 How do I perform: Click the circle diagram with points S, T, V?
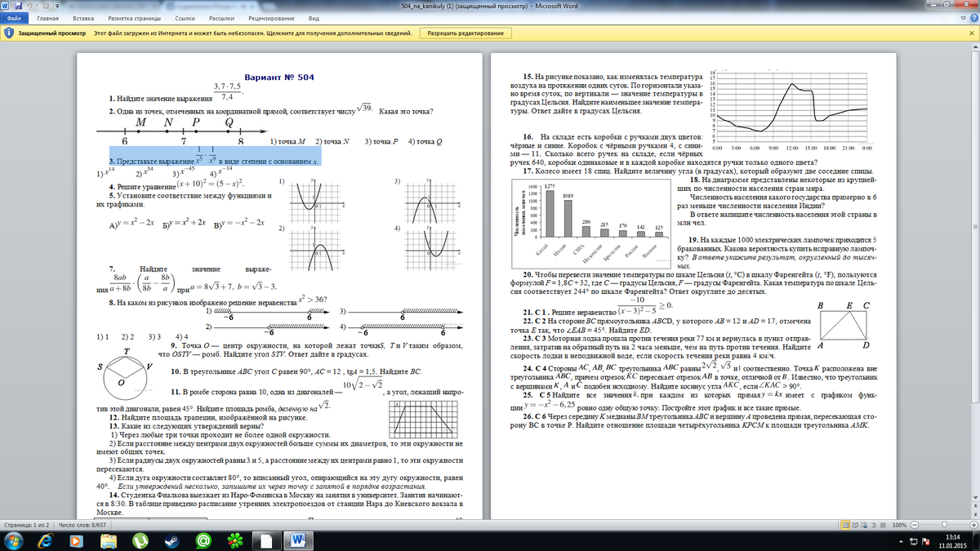tap(126, 371)
